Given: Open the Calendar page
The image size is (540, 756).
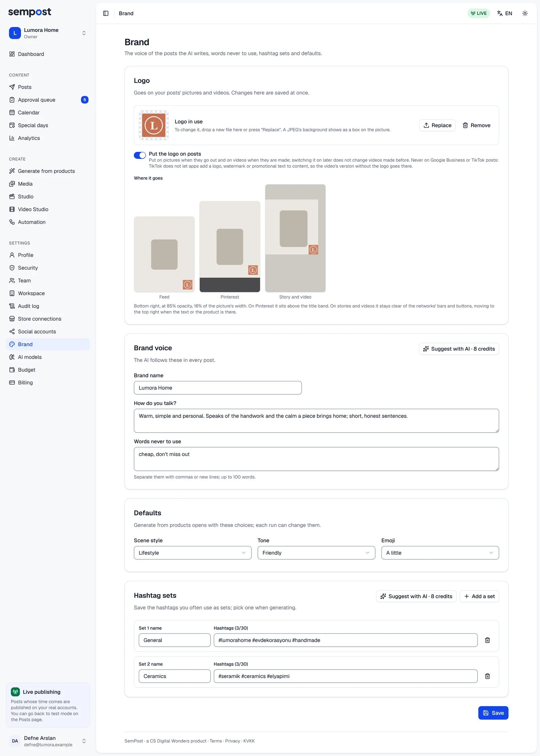Looking at the screenshot, I should click(48, 112).
